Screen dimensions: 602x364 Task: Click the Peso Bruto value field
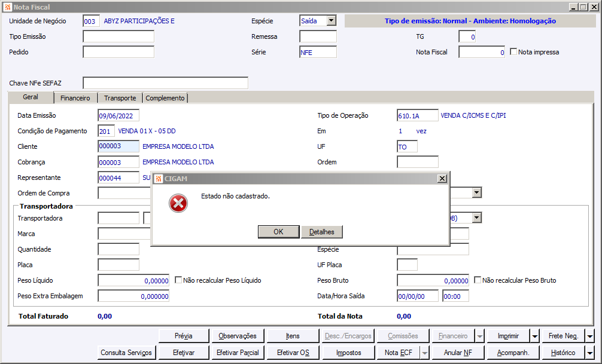pyautogui.click(x=433, y=280)
